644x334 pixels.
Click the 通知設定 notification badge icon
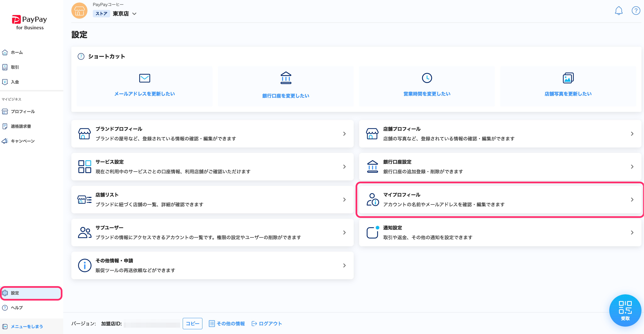point(373,232)
